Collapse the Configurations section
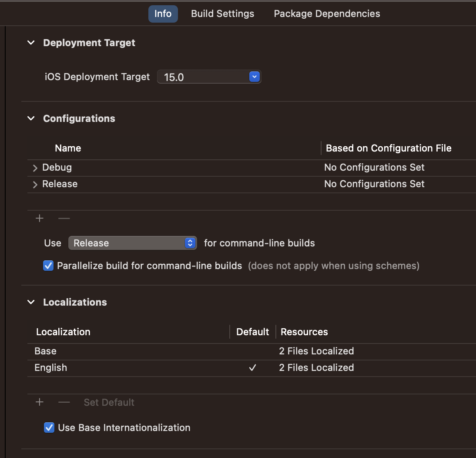 (x=31, y=118)
